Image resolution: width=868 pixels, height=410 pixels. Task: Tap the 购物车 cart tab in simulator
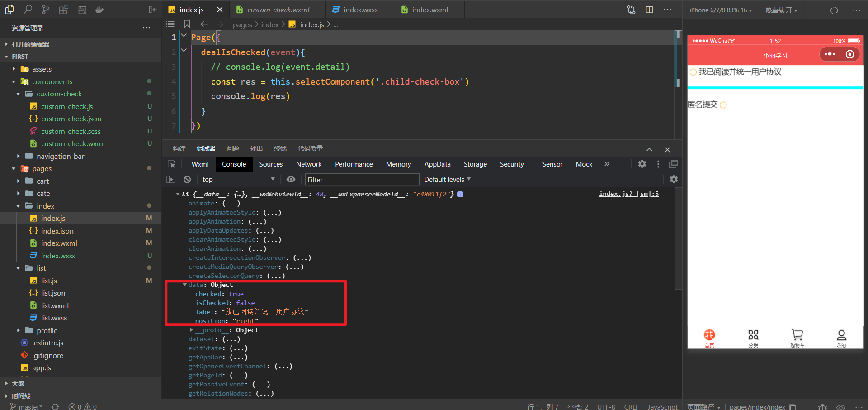797,338
